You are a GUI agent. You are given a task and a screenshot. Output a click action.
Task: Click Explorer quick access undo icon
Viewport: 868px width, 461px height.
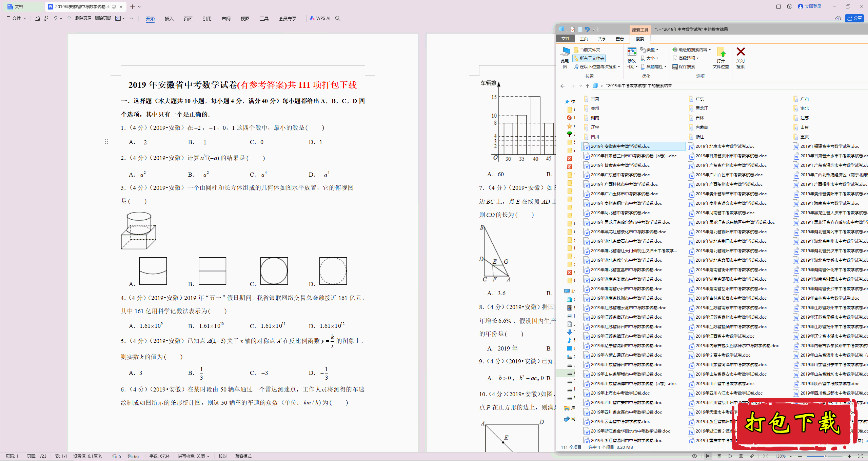[587, 29]
